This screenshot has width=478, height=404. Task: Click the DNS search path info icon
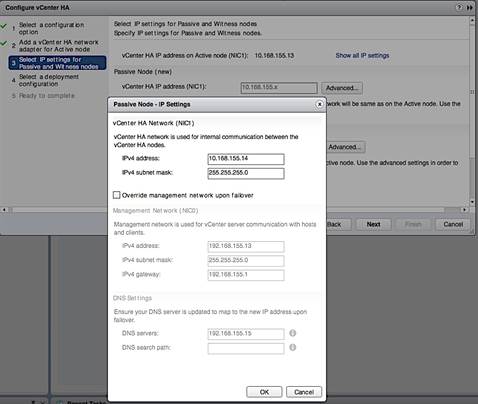pyautogui.click(x=293, y=347)
